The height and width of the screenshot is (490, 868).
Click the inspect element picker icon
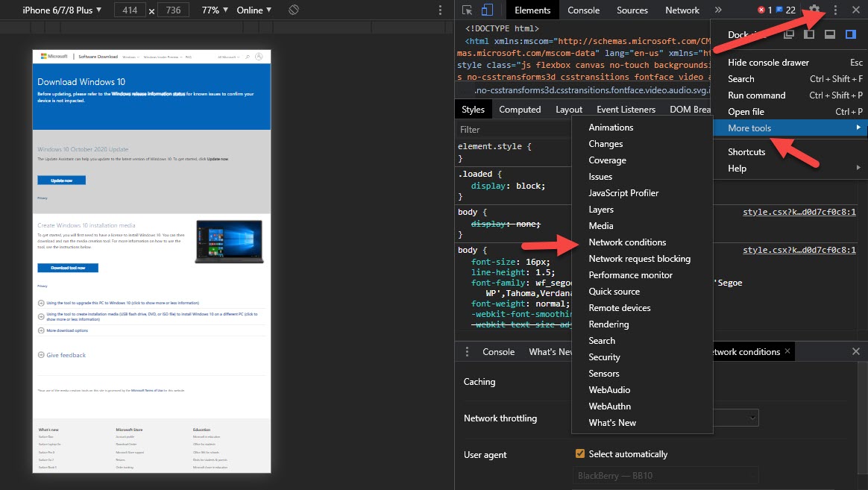(468, 10)
